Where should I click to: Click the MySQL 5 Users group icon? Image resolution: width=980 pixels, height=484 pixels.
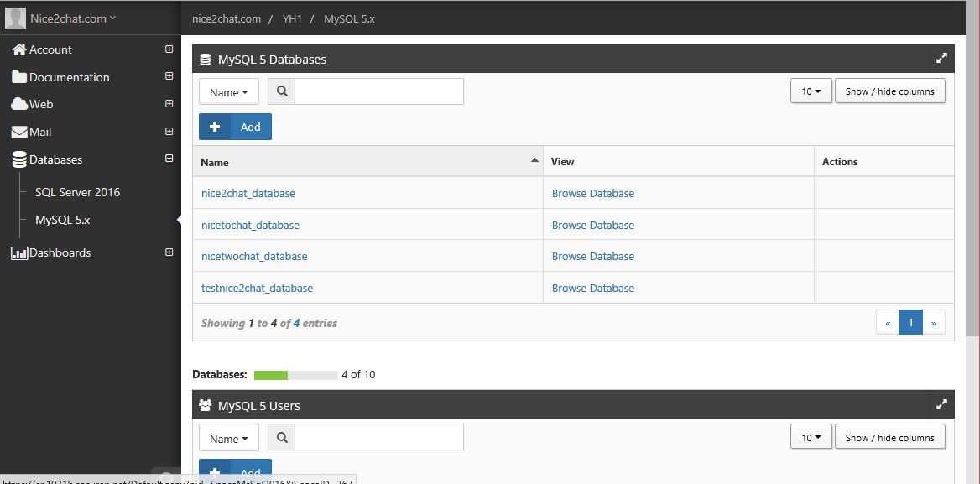tap(205, 406)
